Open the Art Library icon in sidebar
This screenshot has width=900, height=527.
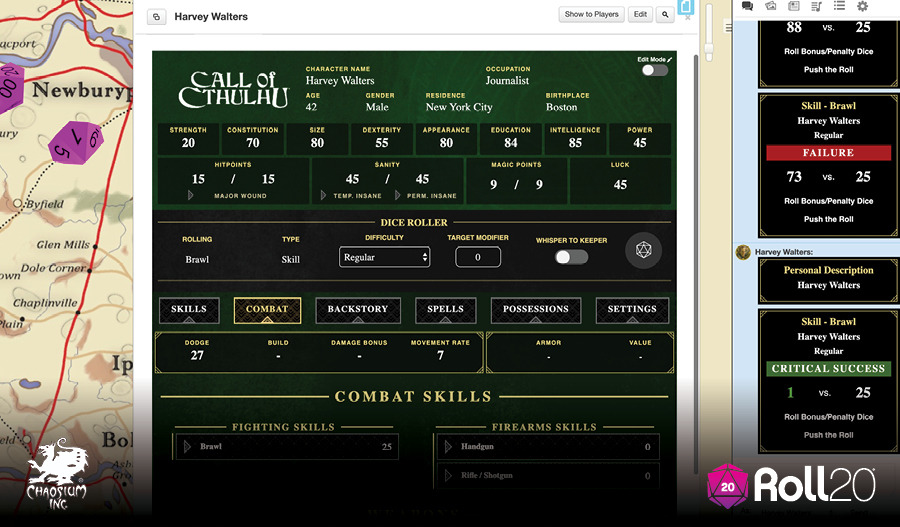point(770,6)
